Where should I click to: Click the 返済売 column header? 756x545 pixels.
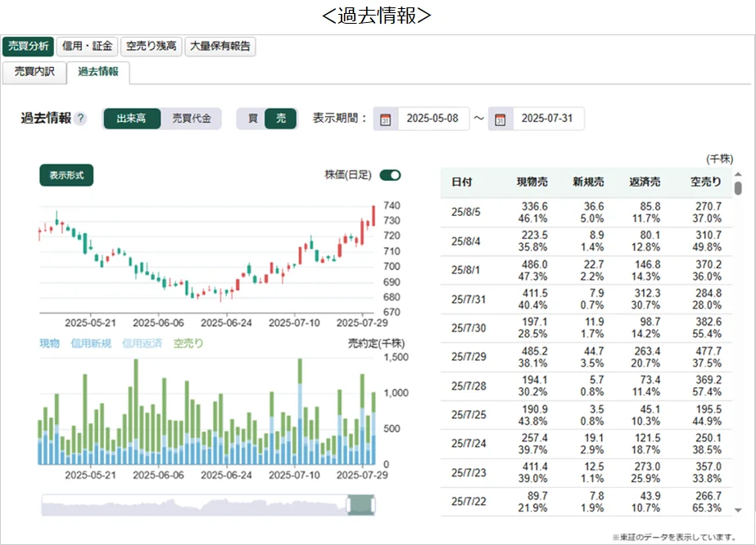point(645,182)
